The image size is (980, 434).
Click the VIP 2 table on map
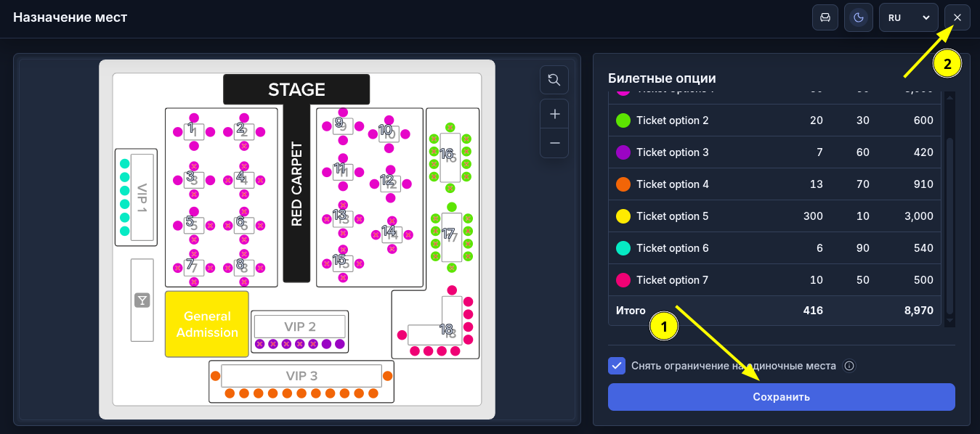click(300, 327)
